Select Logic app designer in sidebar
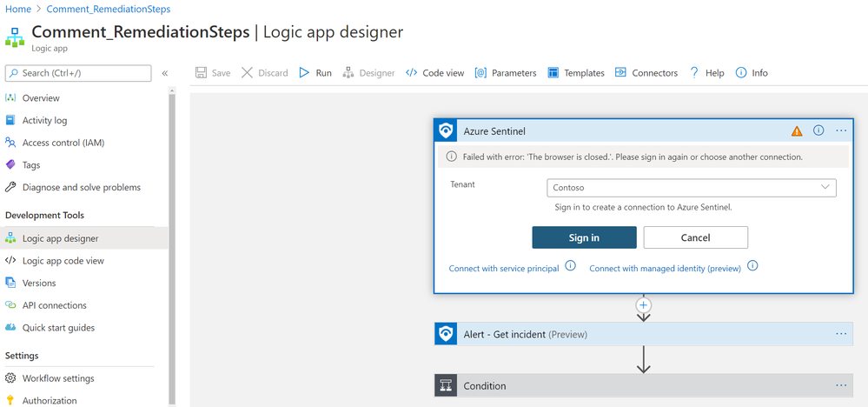The image size is (868, 407). (84, 238)
